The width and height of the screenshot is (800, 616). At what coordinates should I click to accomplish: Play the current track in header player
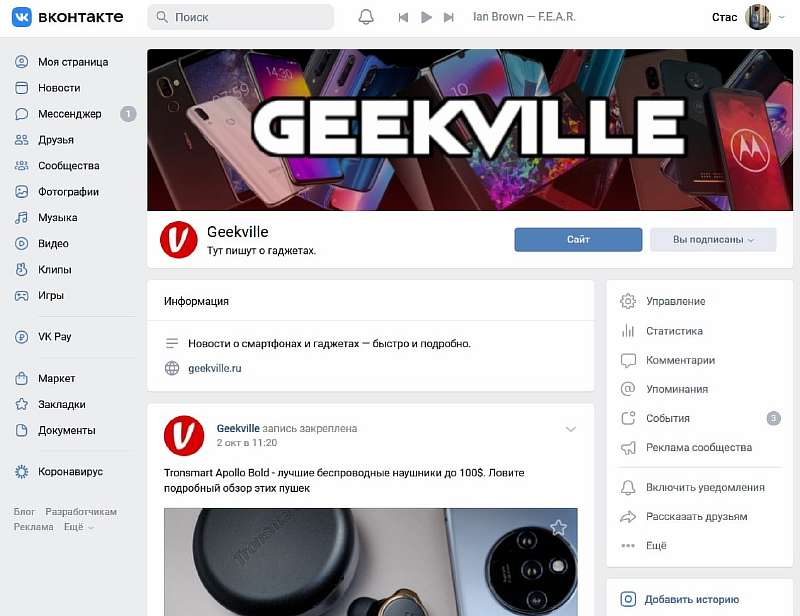426,17
